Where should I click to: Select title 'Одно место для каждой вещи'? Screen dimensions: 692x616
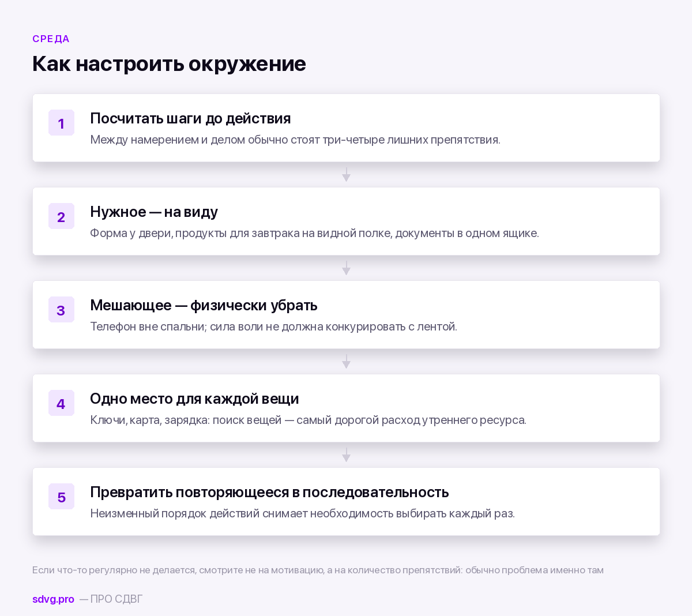pos(194,399)
